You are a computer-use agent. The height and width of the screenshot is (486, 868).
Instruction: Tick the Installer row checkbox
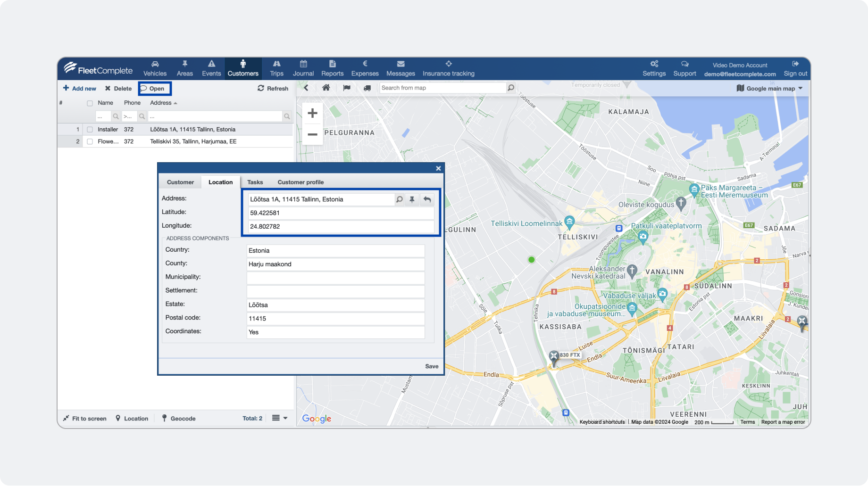click(x=90, y=130)
